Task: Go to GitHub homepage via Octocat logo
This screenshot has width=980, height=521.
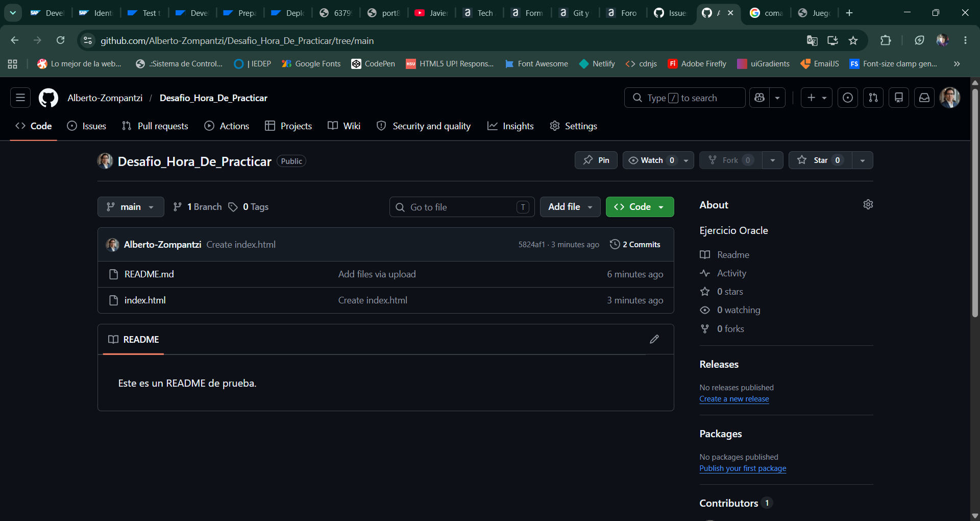Action: coord(48,98)
